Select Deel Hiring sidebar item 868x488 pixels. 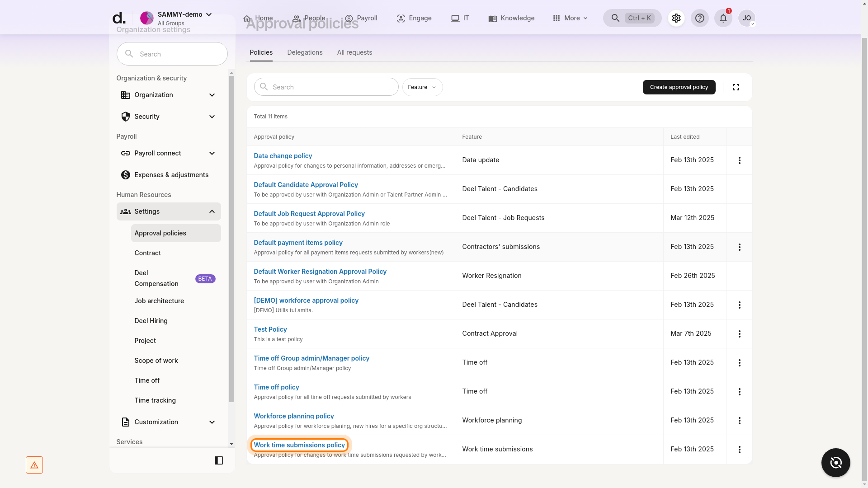coord(176,321)
